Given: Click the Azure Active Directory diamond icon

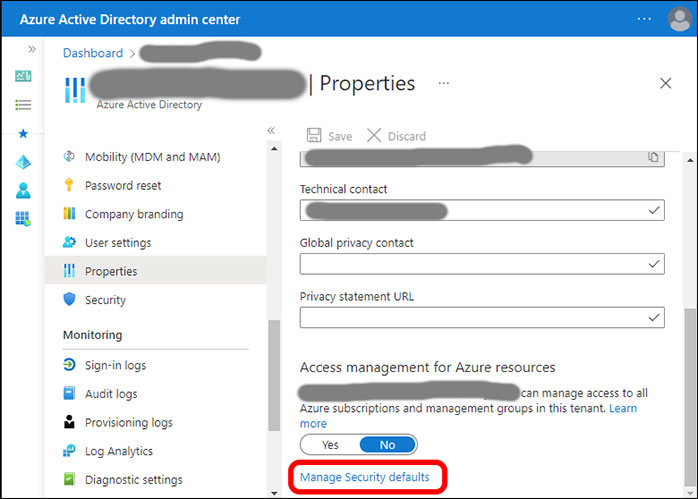Looking at the screenshot, I should tap(23, 162).
